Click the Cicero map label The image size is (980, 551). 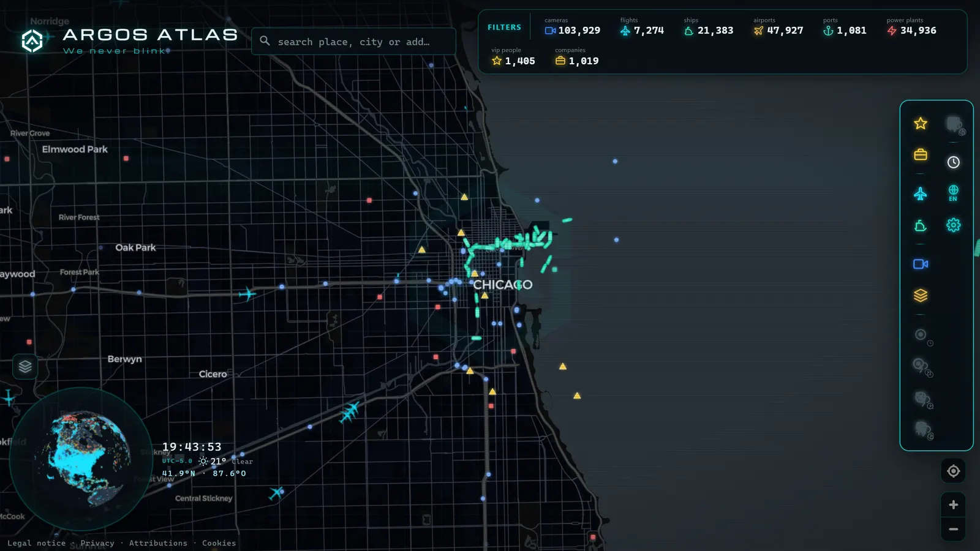213,374
